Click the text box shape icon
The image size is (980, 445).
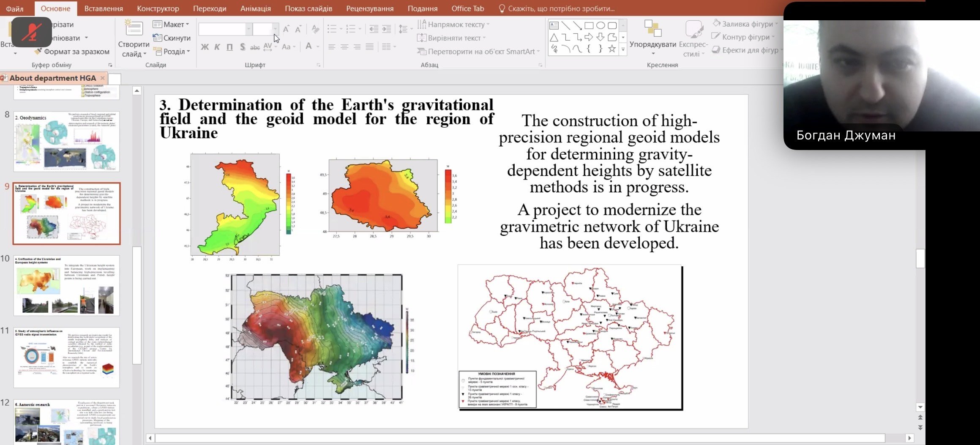(x=554, y=26)
